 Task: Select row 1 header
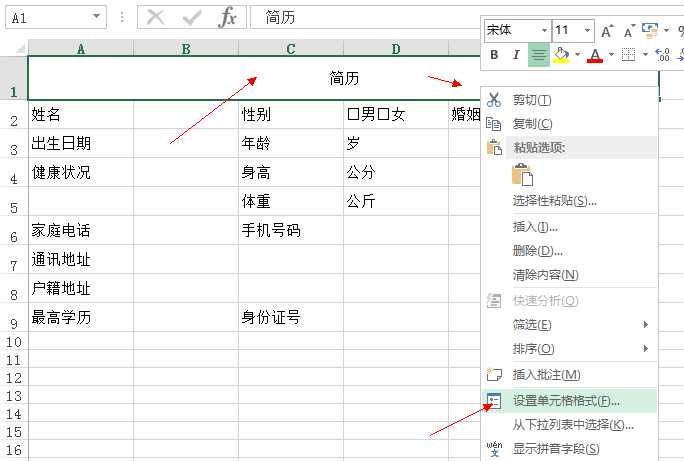click(14, 79)
